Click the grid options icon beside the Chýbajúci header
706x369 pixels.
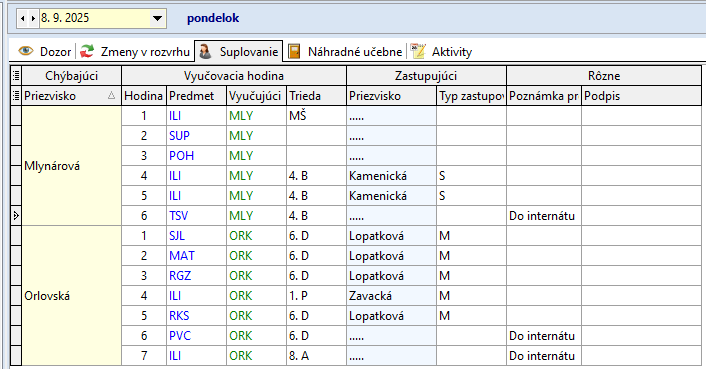16,76
